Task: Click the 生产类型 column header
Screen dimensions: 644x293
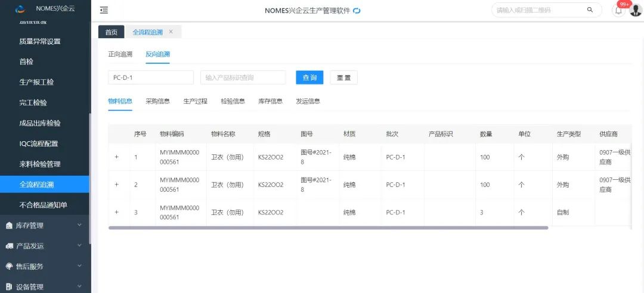Action: tap(569, 134)
